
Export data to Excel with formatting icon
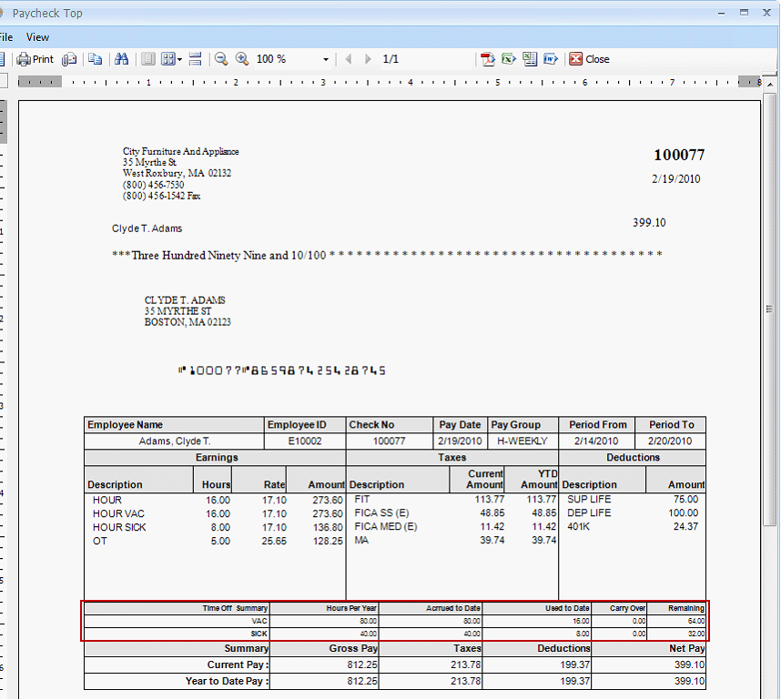pyautogui.click(x=529, y=58)
